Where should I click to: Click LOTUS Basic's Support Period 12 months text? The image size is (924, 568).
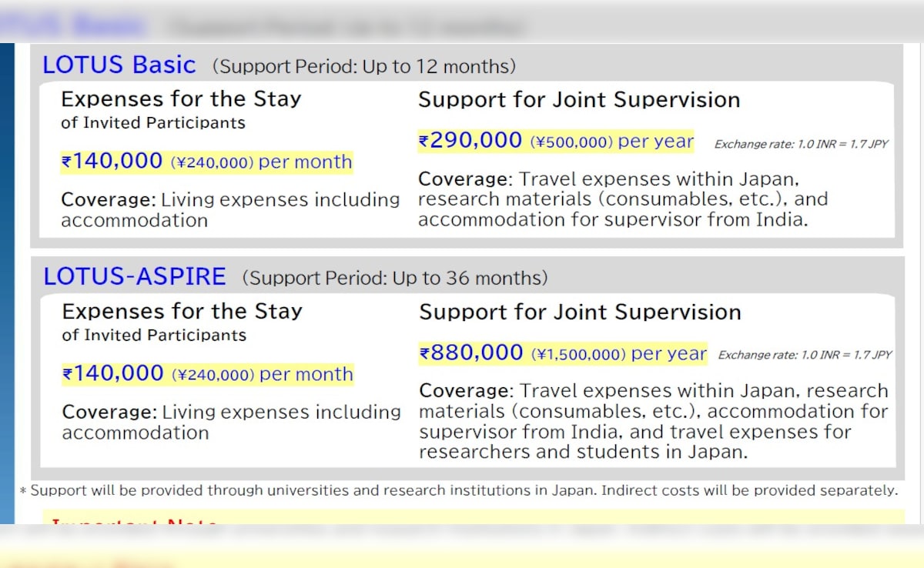tap(364, 67)
